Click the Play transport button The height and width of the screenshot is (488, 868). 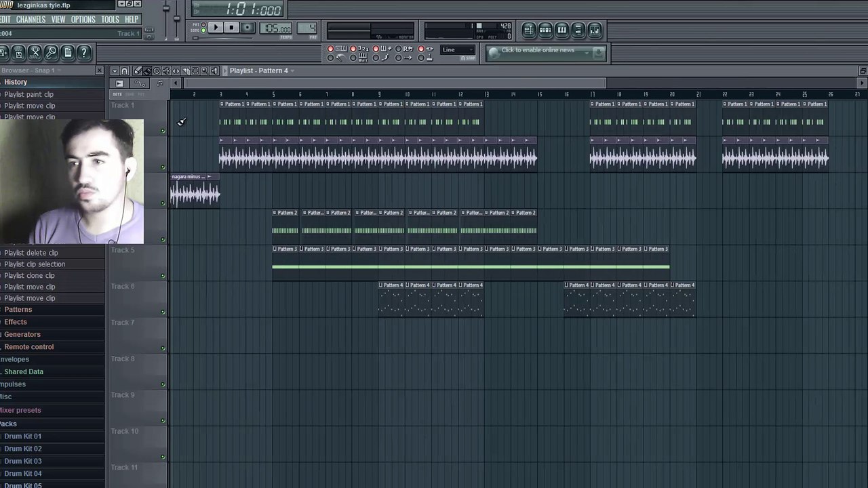pyautogui.click(x=216, y=27)
